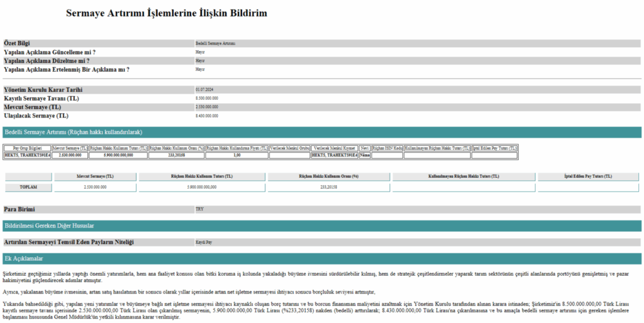Click the TOPLAM row label
This screenshot has width=644, height=323.
click(x=28, y=187)
